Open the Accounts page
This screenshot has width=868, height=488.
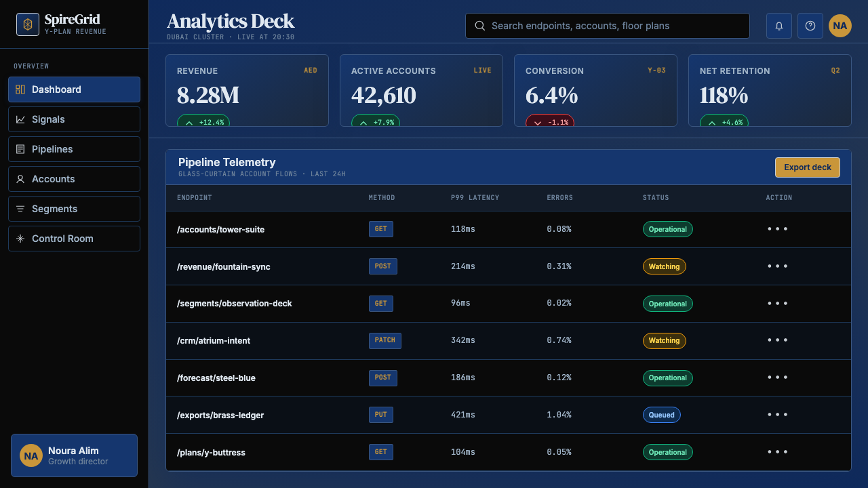pos(74,179)
